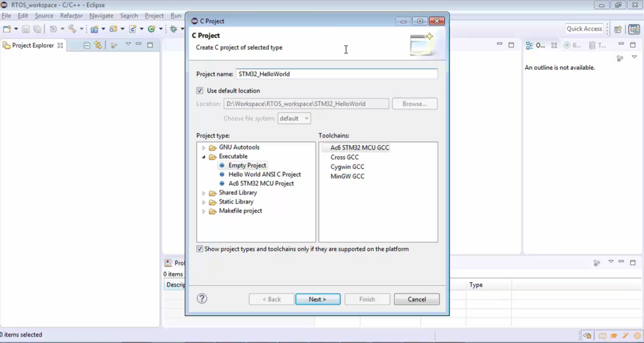Image resolution: width=644 pixels, height=343 pixels.
Task: Expand the Shared Library node
Action: coord(204,193)
